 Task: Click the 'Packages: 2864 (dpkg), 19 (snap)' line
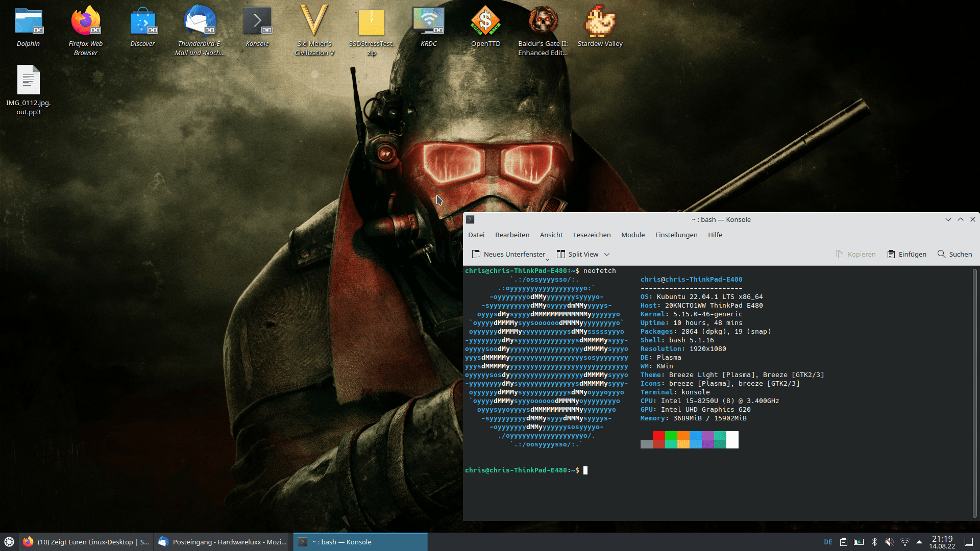click(x=706, y=332)
